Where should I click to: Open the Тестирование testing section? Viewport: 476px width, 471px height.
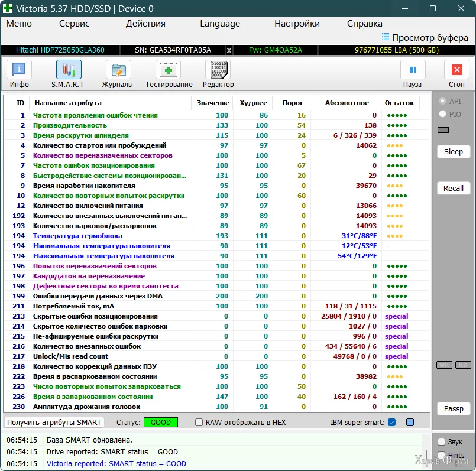(169, 73)
